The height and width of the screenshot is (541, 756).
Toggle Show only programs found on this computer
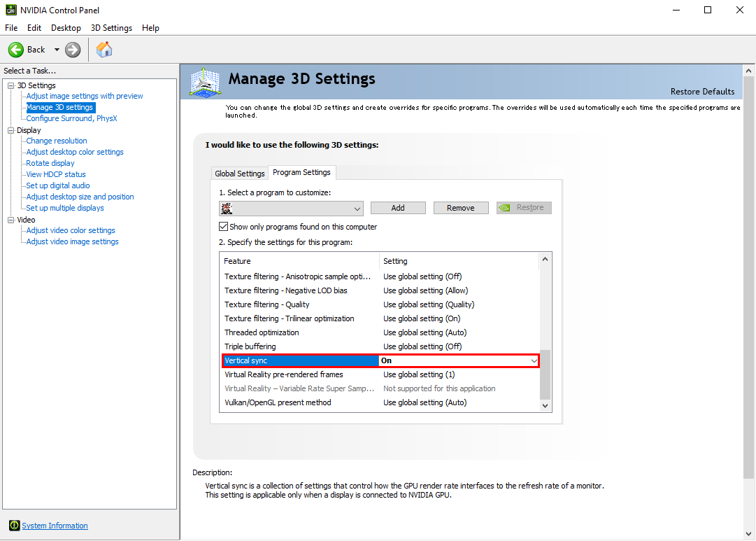(x=223, y=226)
